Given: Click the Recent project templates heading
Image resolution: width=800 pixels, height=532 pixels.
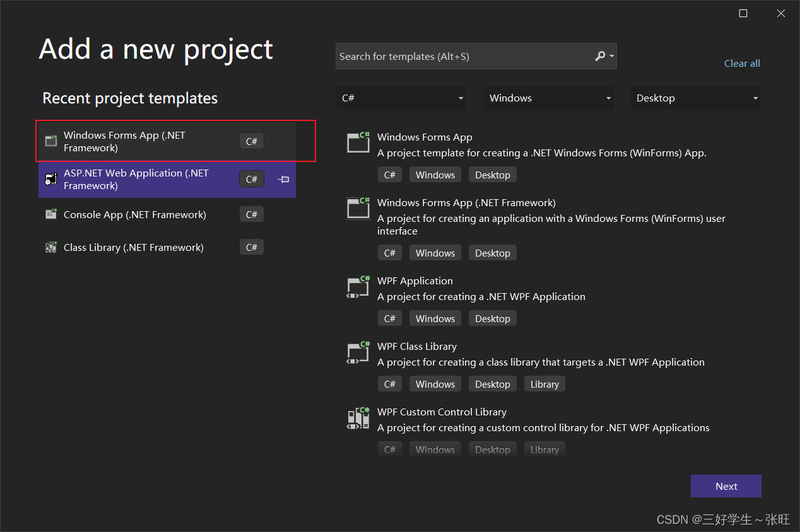Looking at the screenshot, I should tap(130, 98).
